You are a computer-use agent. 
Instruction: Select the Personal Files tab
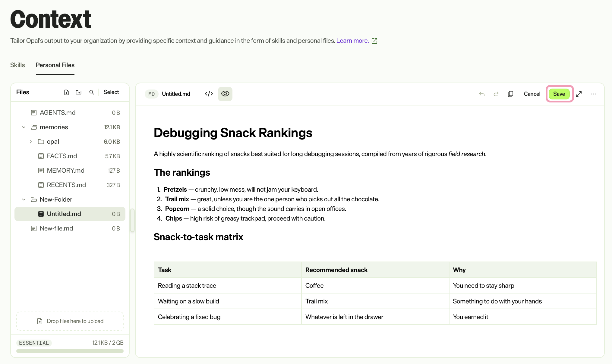pyautogui.click(x=55, y=65)
